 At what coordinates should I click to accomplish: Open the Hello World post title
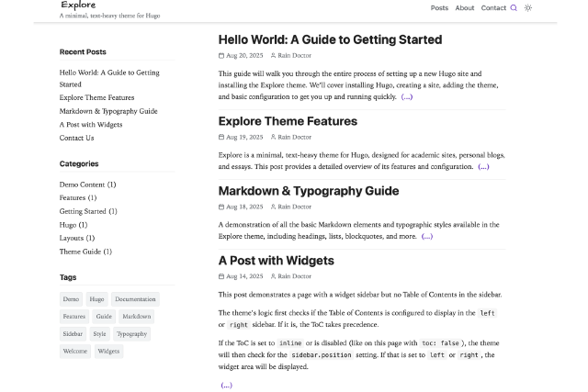click(330, 39)
